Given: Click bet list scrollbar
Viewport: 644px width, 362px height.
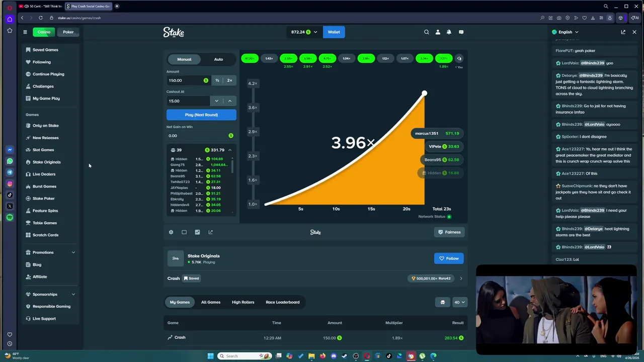Looking at the screenshot, I should coord(232,167).
